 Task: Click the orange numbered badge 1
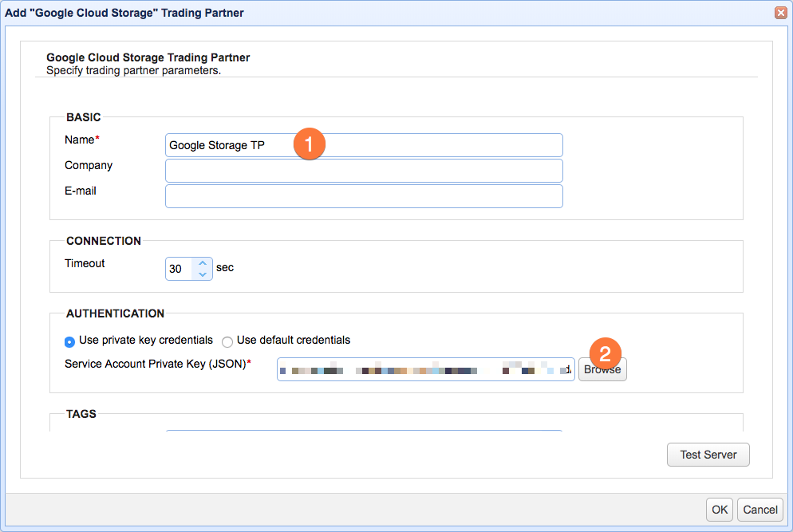click(x=310, y=144)
